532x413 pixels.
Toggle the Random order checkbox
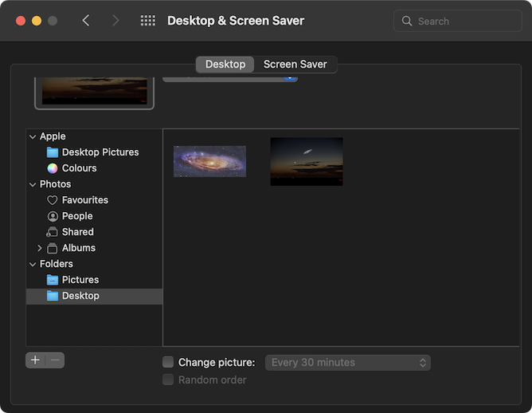pyautogui.click(x=168, y=380)
